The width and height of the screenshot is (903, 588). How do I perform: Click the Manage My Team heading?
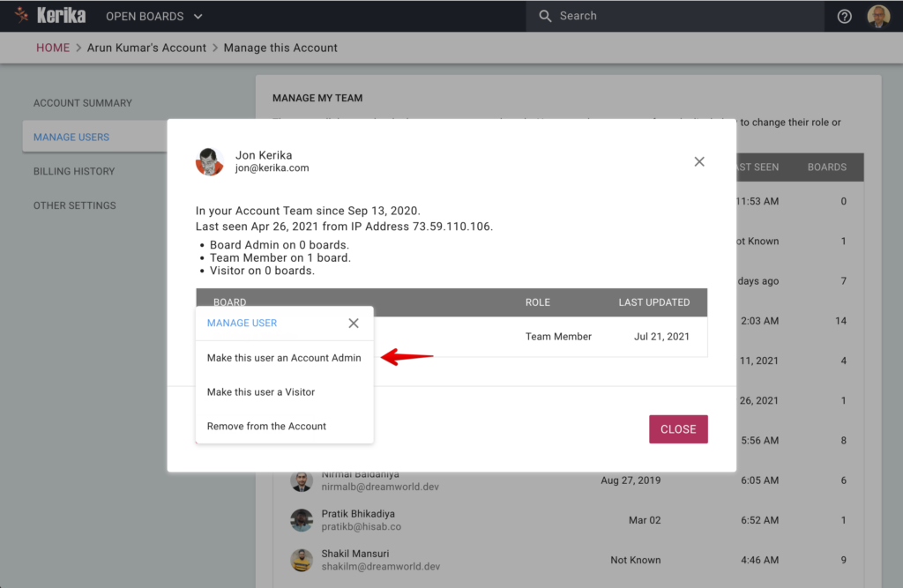pyautogui.click(x=317, y=98)
